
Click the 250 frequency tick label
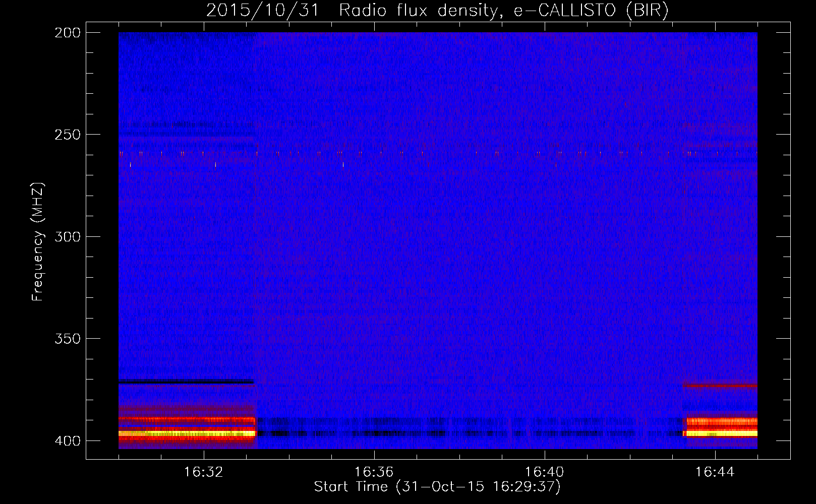point(68,135)
